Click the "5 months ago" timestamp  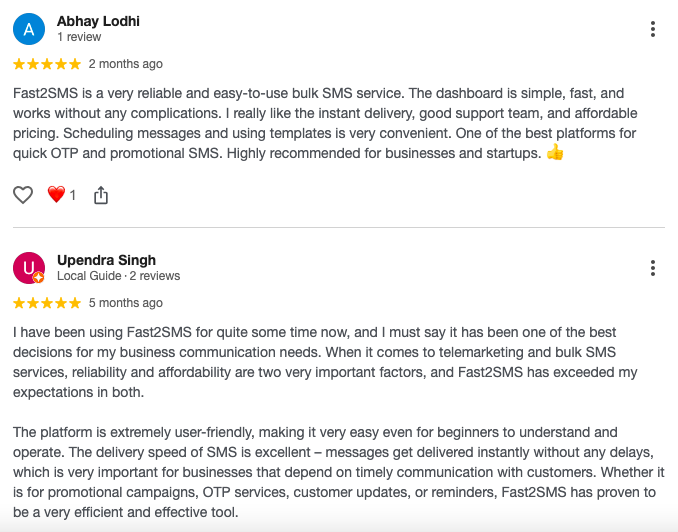click(x=125, y=303)
